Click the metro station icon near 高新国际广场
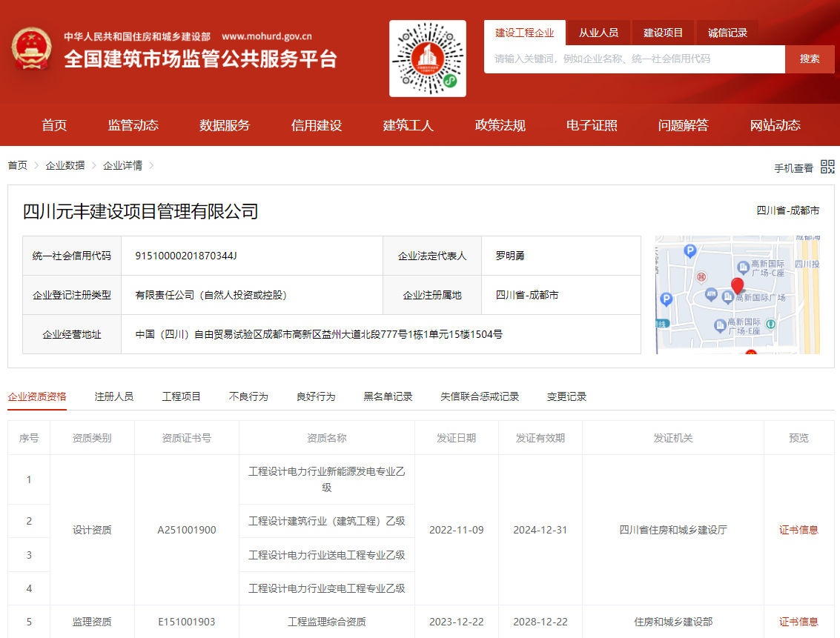The height and width of the screenshot is (638, 840). click(x=771, y=324)
